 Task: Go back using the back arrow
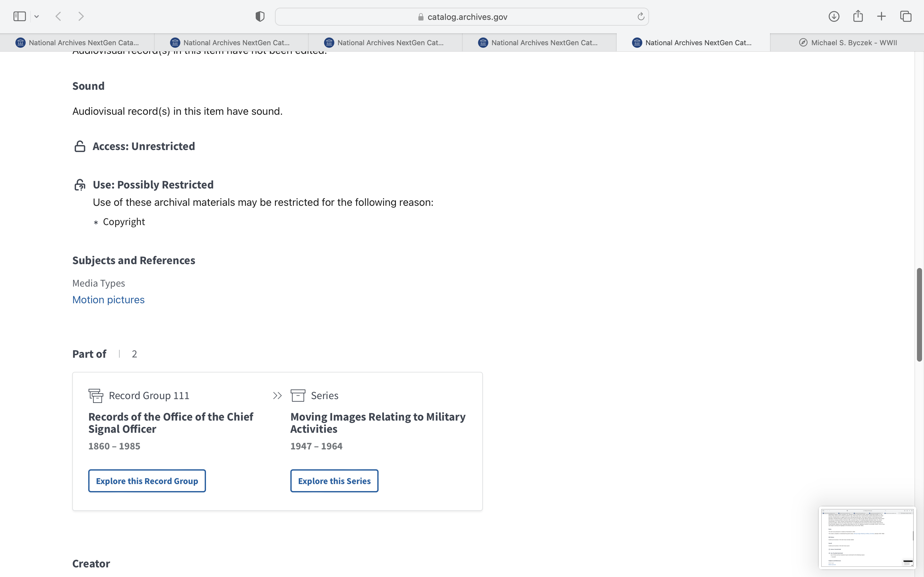(x=58, y=16)
